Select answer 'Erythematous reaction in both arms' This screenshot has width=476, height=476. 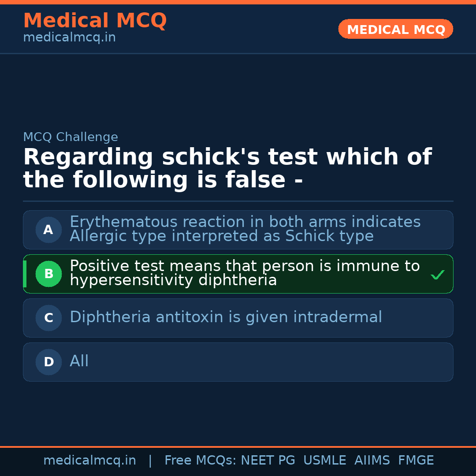[245, 229]
